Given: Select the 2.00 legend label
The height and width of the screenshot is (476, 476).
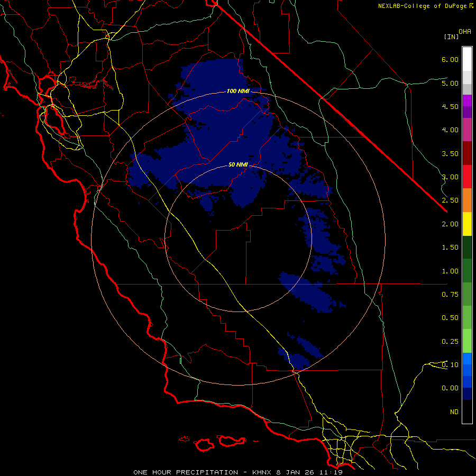Looking at the screenshot, I should (x=450, y=224).
